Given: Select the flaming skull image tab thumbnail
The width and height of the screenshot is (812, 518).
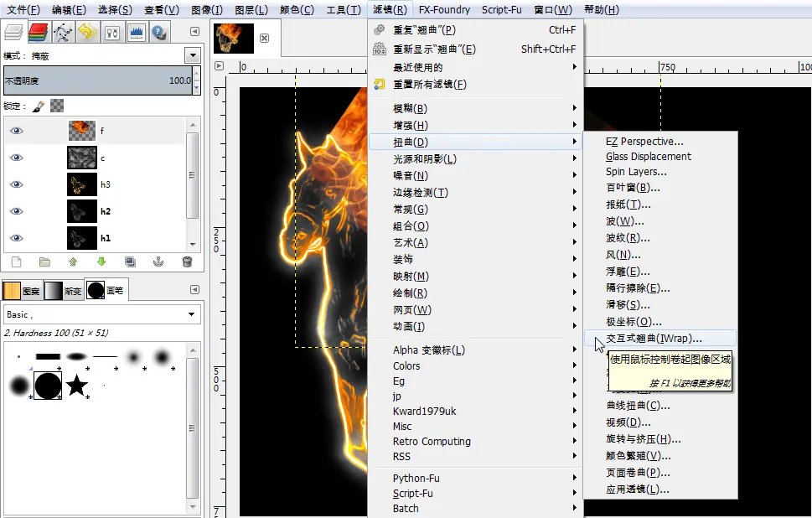Looking at the screenshot, I should [234, 38].
